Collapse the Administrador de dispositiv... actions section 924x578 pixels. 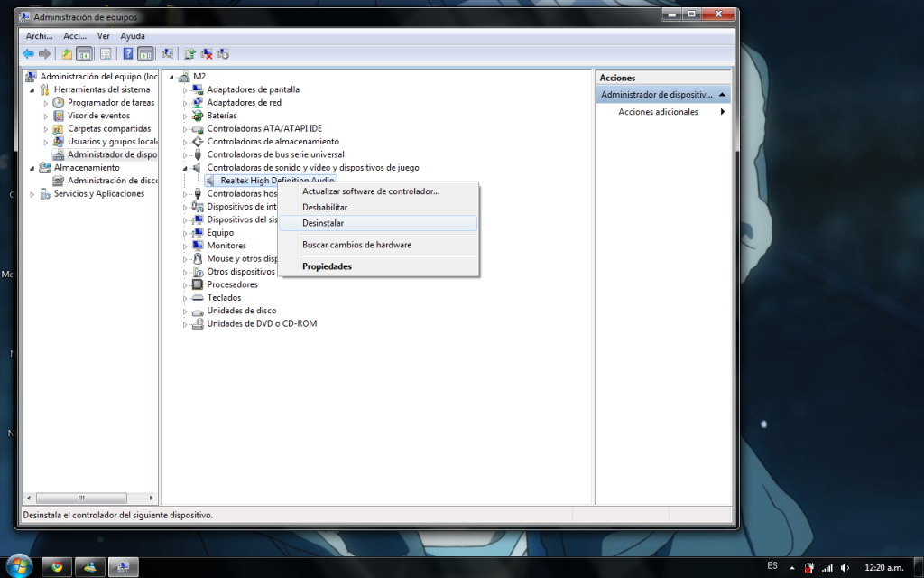pos(722,94)
